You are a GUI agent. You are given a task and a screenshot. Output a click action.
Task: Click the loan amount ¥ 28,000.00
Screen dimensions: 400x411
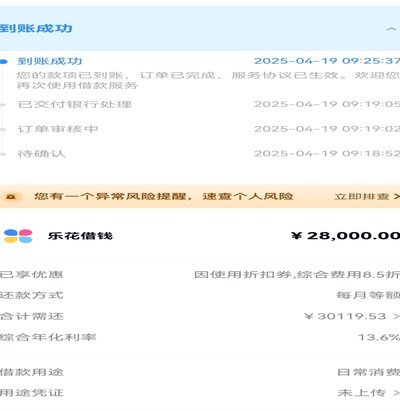346,236
